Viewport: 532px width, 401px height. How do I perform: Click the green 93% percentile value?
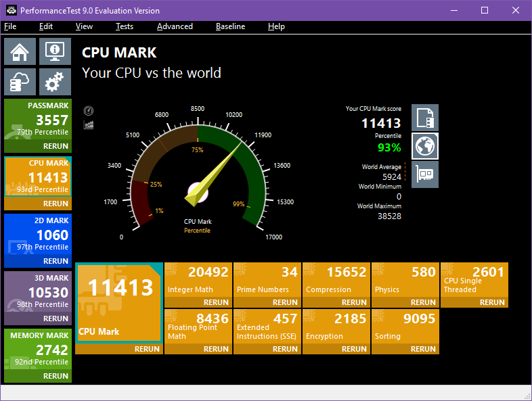click(x=389, y=147)
